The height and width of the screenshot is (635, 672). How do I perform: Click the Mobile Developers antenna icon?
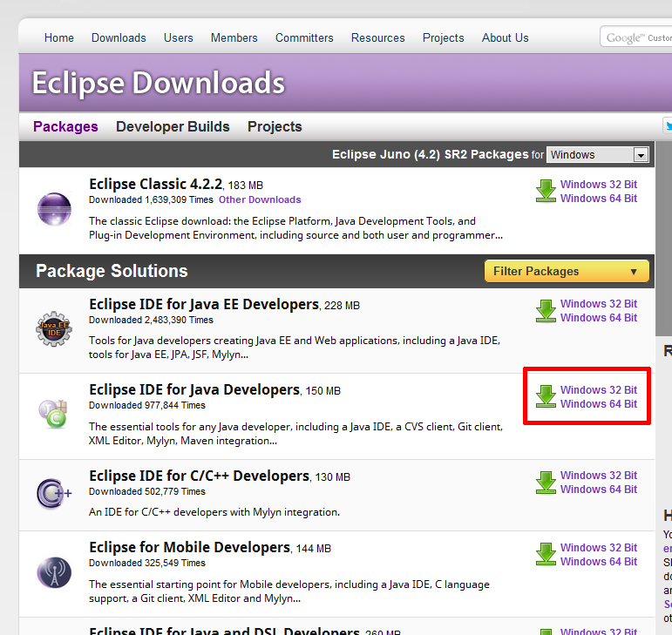[x=54, y=572]
